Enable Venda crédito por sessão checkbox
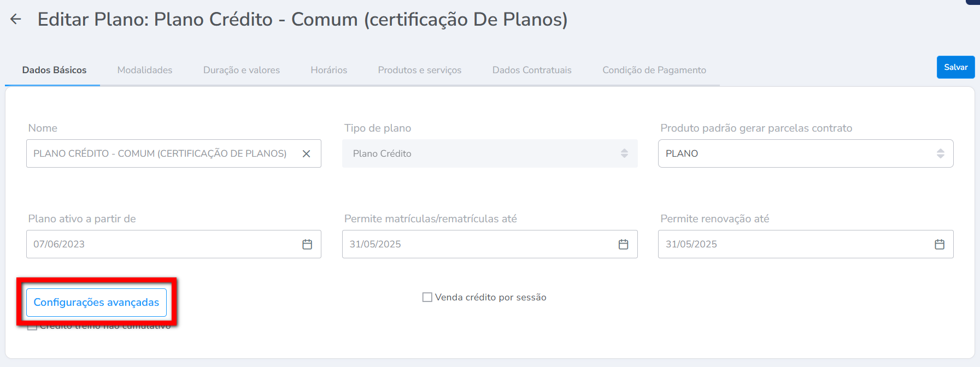This screenshot has height=367, width=980. [427, 297]
